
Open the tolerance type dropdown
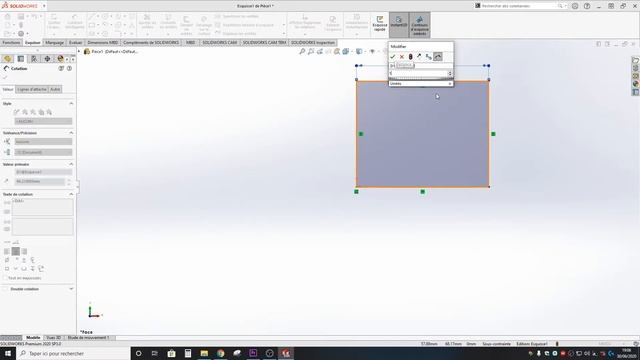coord(43,142)
